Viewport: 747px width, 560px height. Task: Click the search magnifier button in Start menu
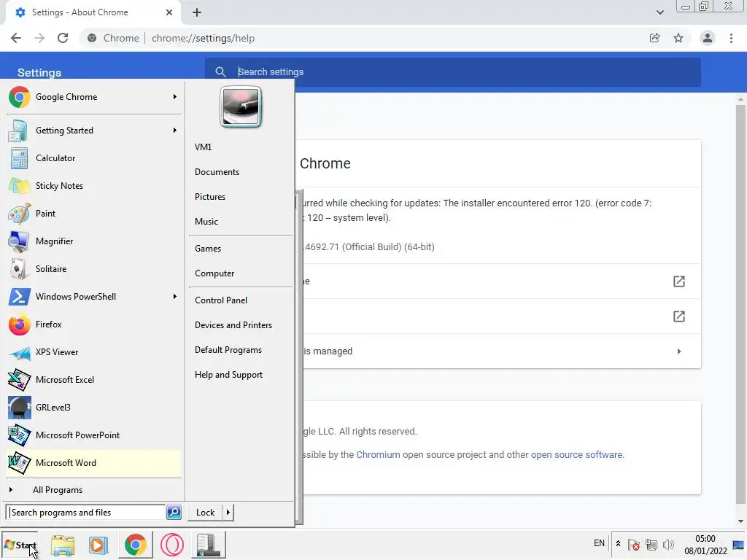click(x=174, y=513)
